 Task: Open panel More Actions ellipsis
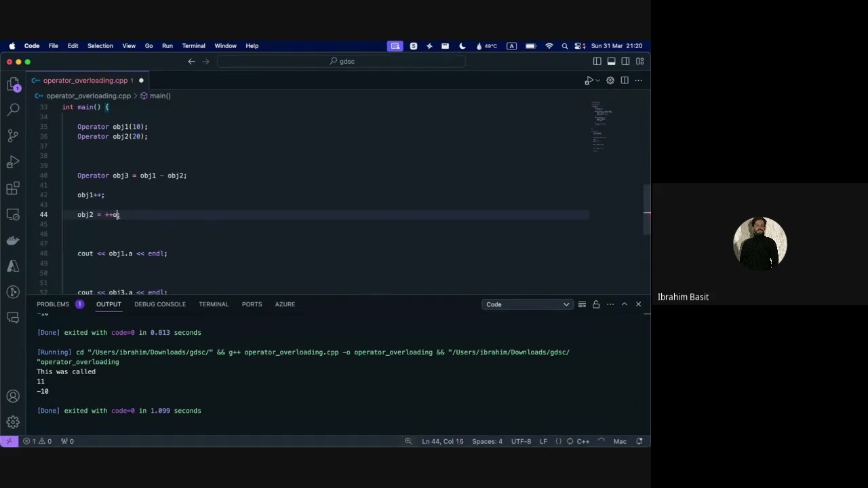coord(610,304)
